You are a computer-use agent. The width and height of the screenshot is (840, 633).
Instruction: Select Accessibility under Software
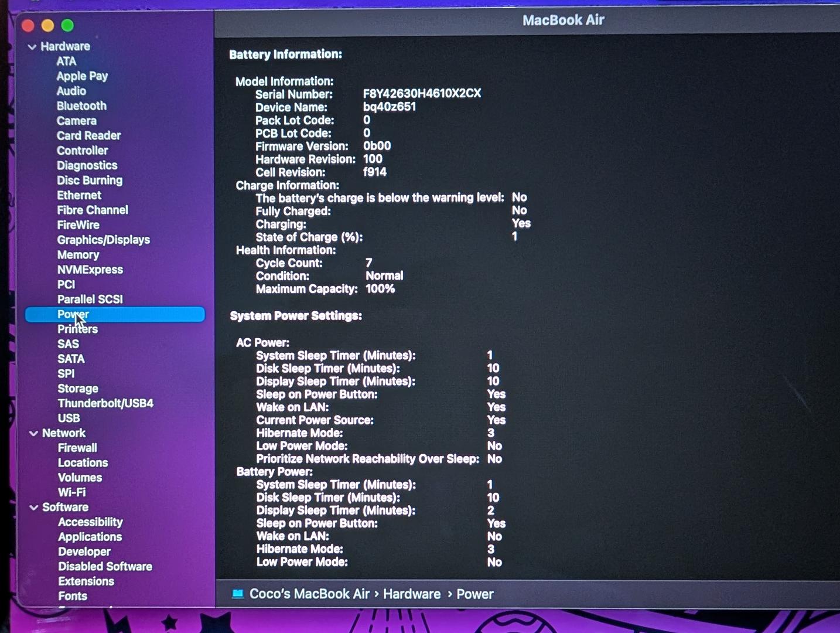[90, 522]
